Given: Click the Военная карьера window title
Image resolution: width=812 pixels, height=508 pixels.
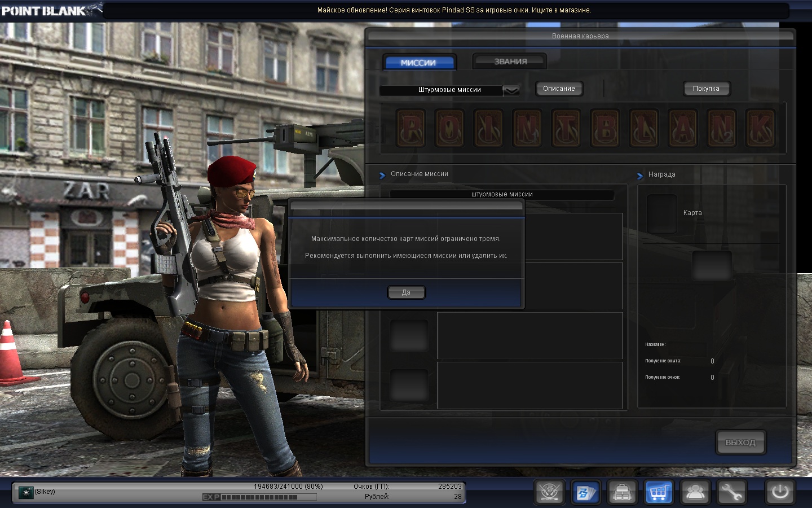Looking at the screenshot, I should tap(580, 36).
